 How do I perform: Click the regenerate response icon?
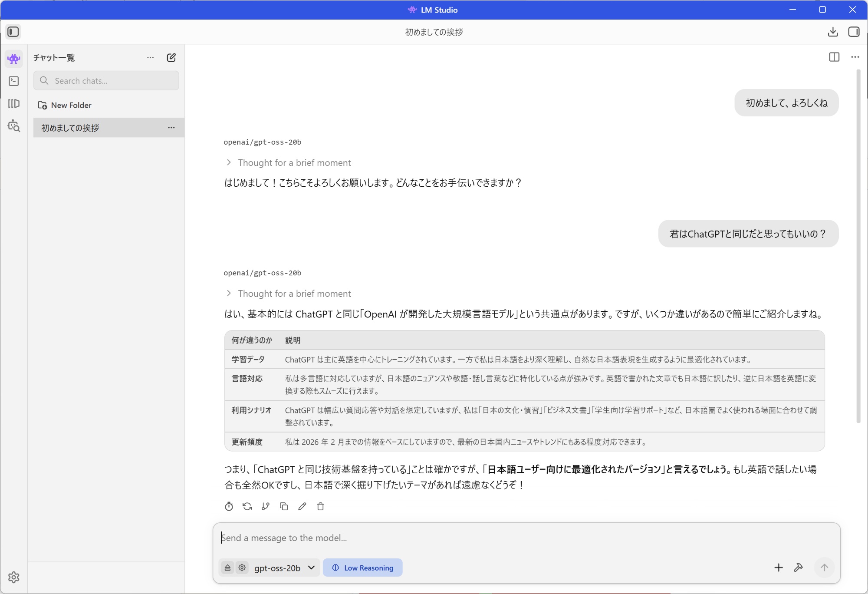coord(247,506)
